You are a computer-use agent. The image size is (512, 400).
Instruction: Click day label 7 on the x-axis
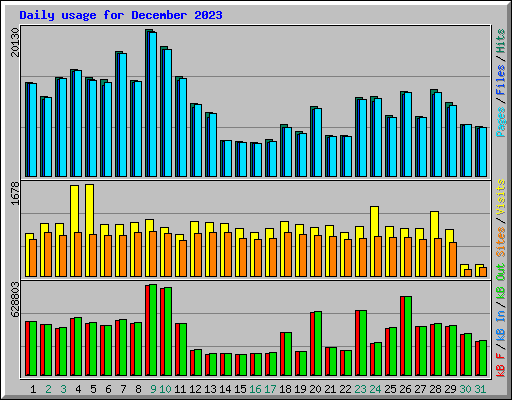[x=123, y=389]
